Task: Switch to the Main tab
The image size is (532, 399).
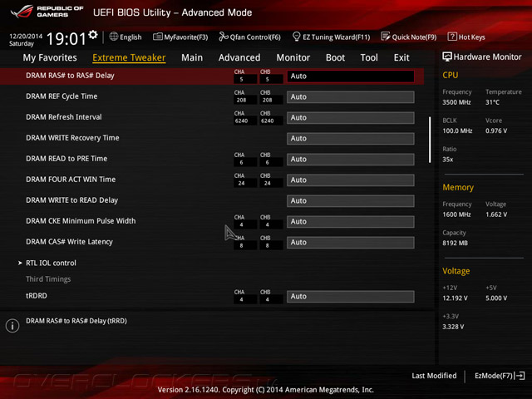Action: [x=192, y=57]
